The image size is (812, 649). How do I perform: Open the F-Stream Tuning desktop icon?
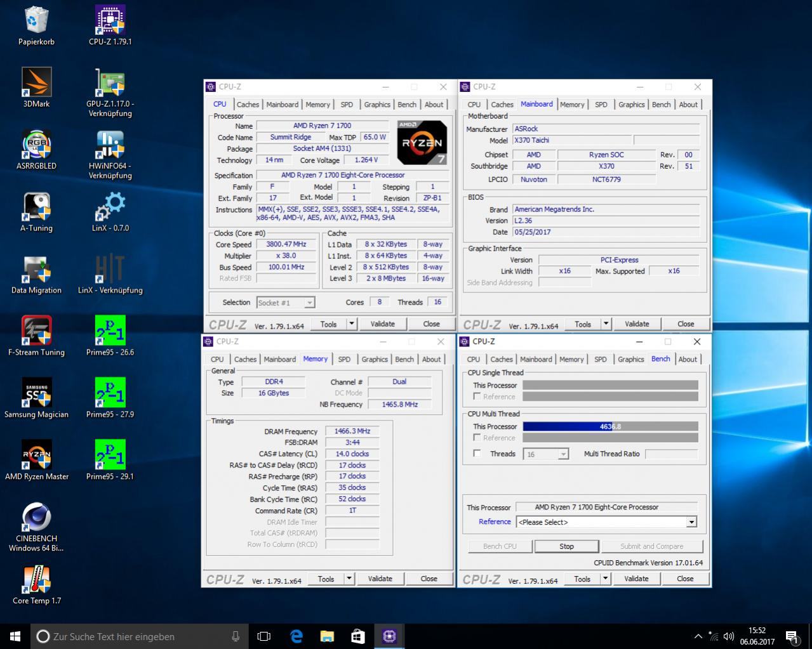36,336
